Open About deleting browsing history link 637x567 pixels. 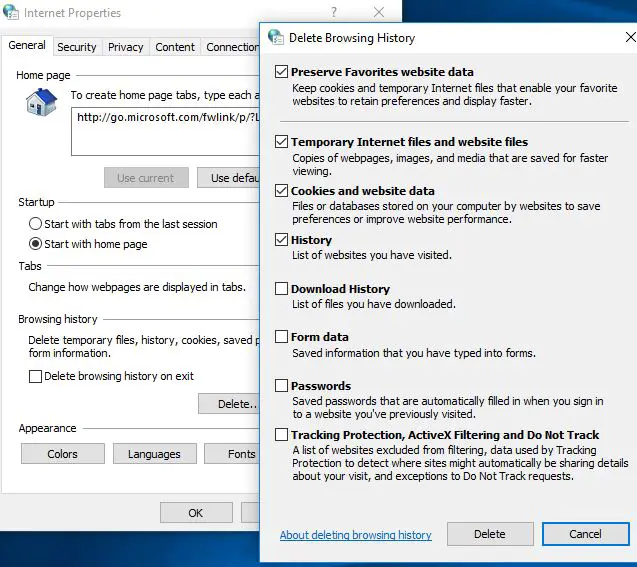pos(355,535)
